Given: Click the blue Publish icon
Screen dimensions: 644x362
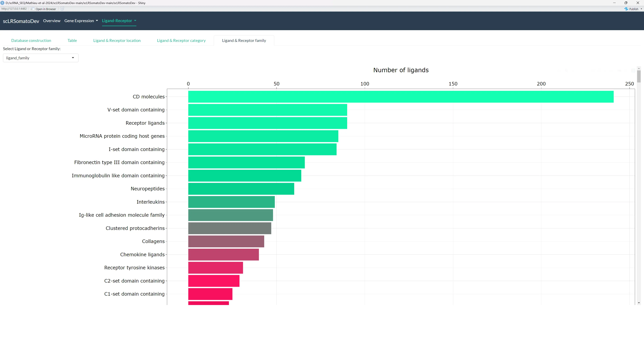Looking at the screenshot, I should pyautogui.click(x=626, y=9).
